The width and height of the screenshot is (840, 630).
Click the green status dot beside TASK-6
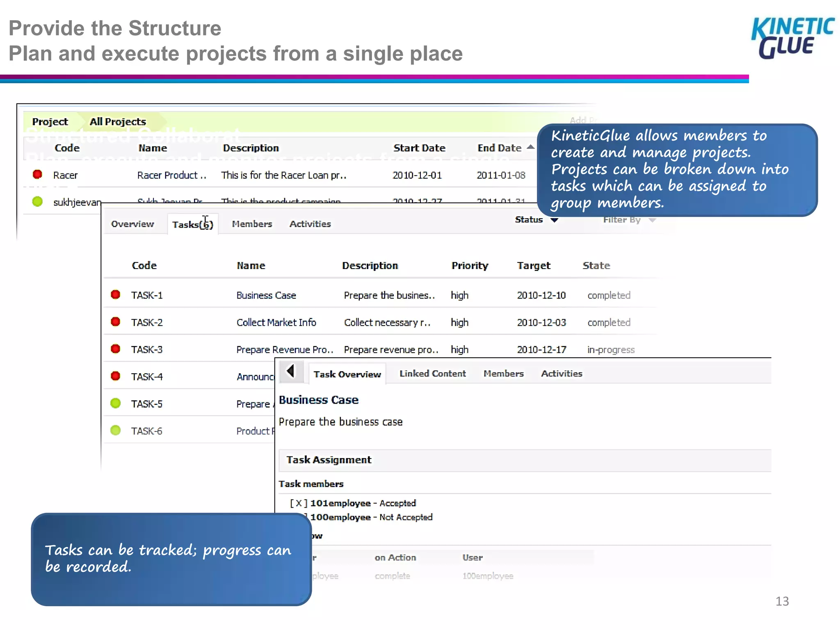click(116, 430)
